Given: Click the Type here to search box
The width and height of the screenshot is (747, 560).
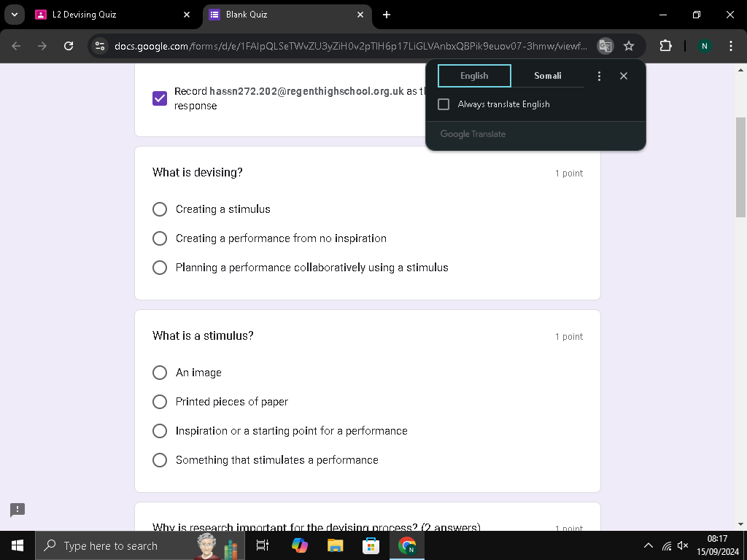Looking at the screenshot, I should point(140,545).
